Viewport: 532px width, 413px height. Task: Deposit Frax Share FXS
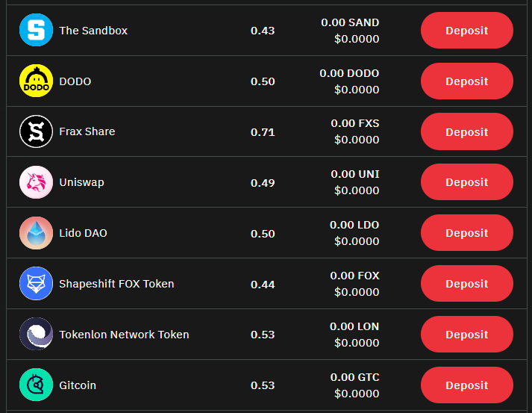467,131
